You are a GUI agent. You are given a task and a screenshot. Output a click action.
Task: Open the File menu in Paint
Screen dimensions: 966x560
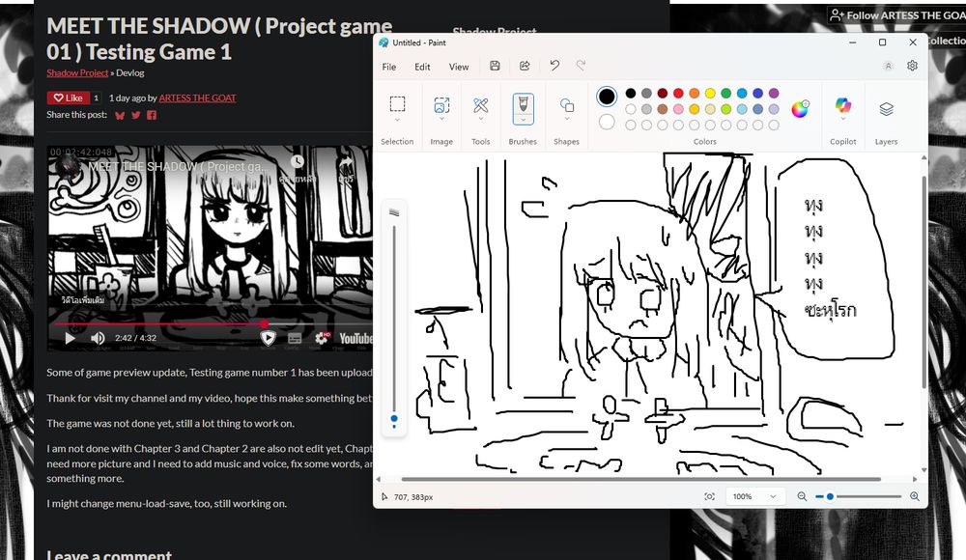pos(388,67)
